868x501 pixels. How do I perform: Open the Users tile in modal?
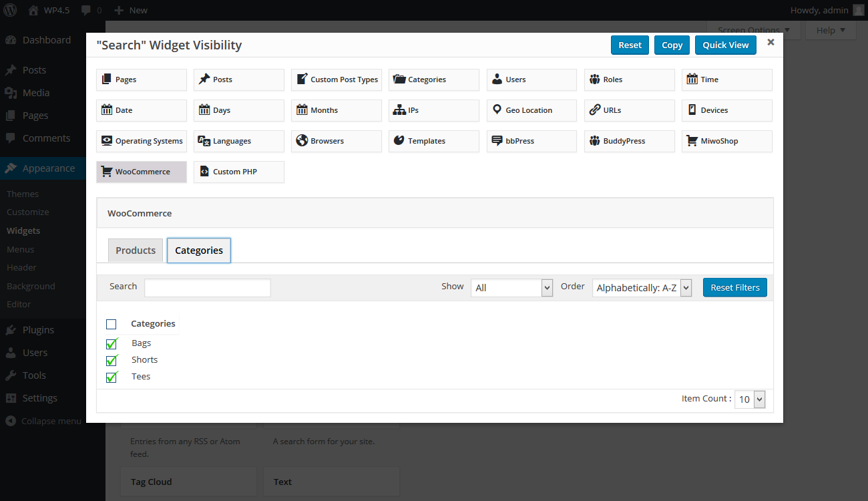531,79
